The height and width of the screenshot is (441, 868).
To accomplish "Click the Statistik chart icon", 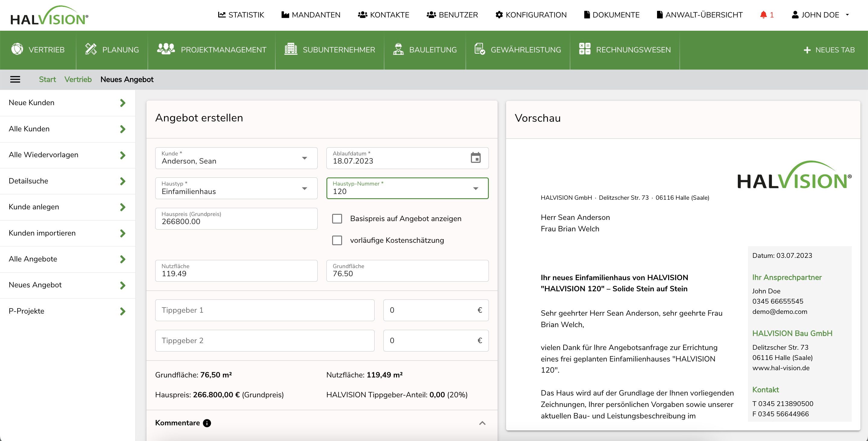I will (x=222, y=15).
